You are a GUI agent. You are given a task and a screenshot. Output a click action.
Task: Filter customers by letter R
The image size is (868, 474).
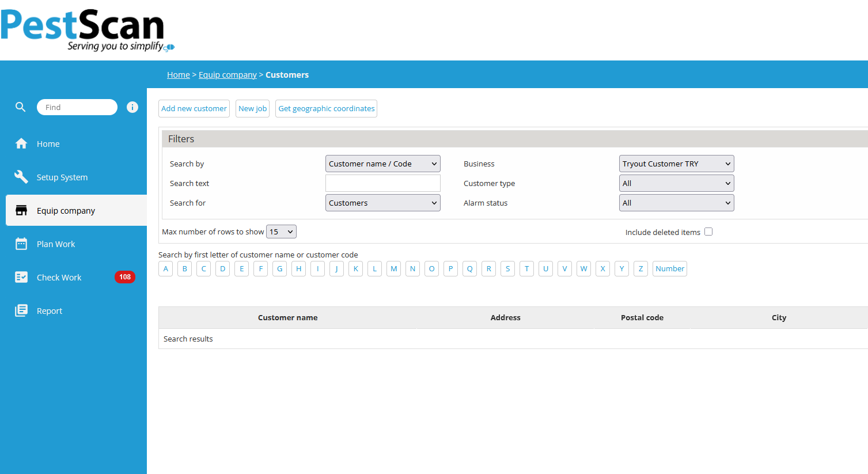489,268
